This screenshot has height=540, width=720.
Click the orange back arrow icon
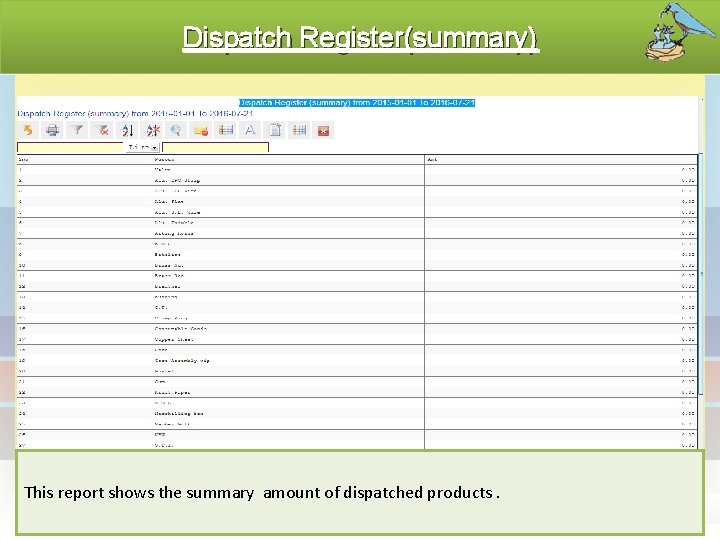tap(28, 130)
